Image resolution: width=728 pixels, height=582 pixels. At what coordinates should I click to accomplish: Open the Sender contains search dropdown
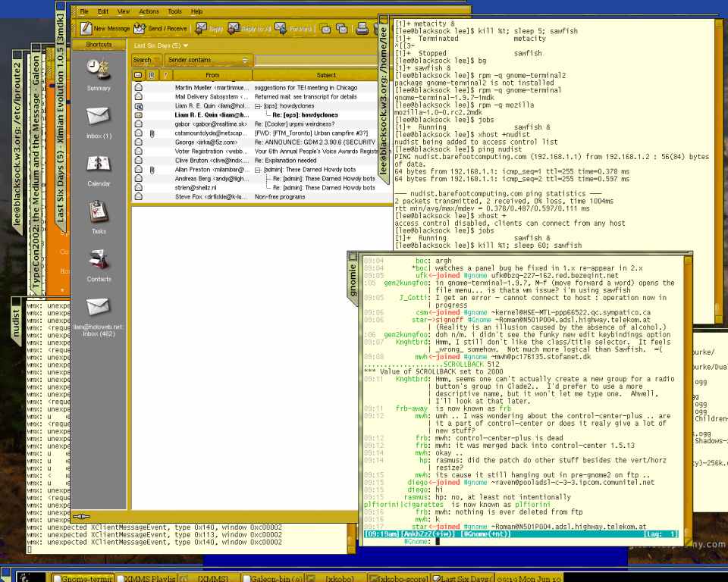(x=208, y=60)
